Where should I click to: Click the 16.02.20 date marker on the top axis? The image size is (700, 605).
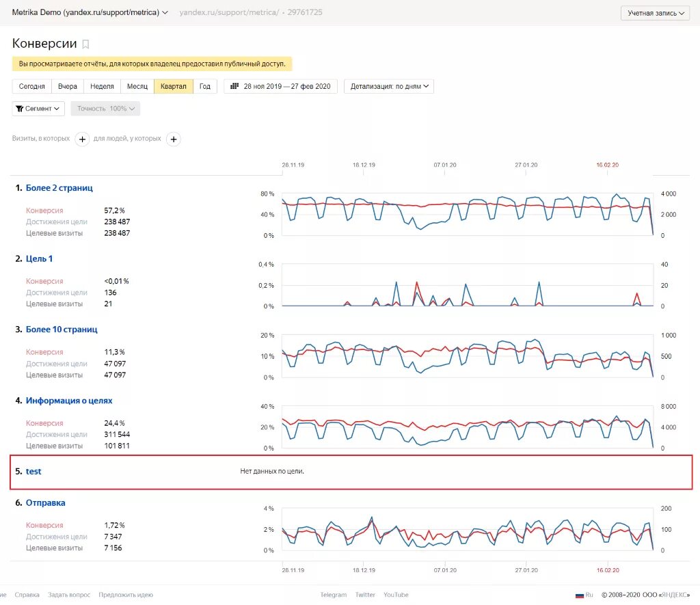[x=607, y=165]
